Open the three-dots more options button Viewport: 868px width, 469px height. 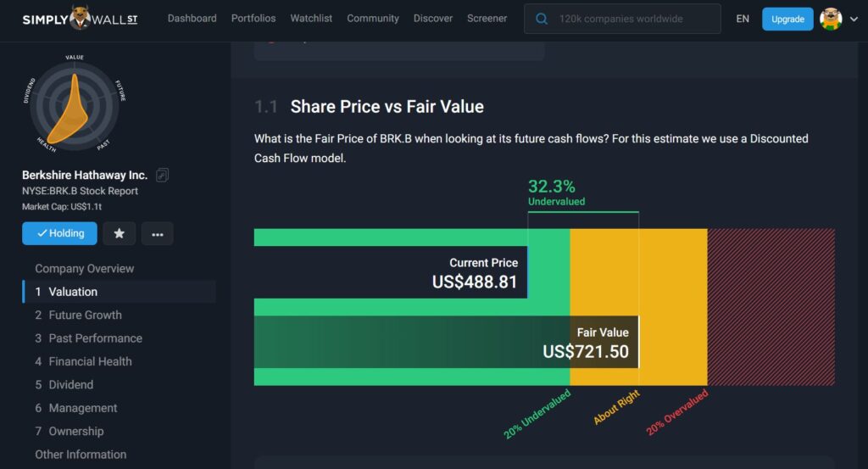[x=158, y=233]
